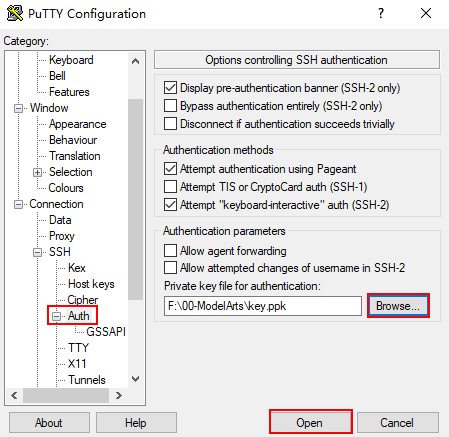
Task: Collapse the Auth tree node
Action: pyautogui.click(x=57, y=316)
